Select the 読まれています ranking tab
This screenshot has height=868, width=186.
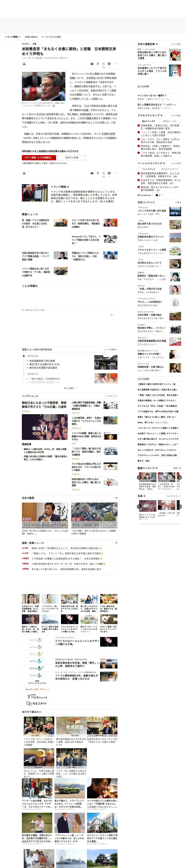click(148, 121)
